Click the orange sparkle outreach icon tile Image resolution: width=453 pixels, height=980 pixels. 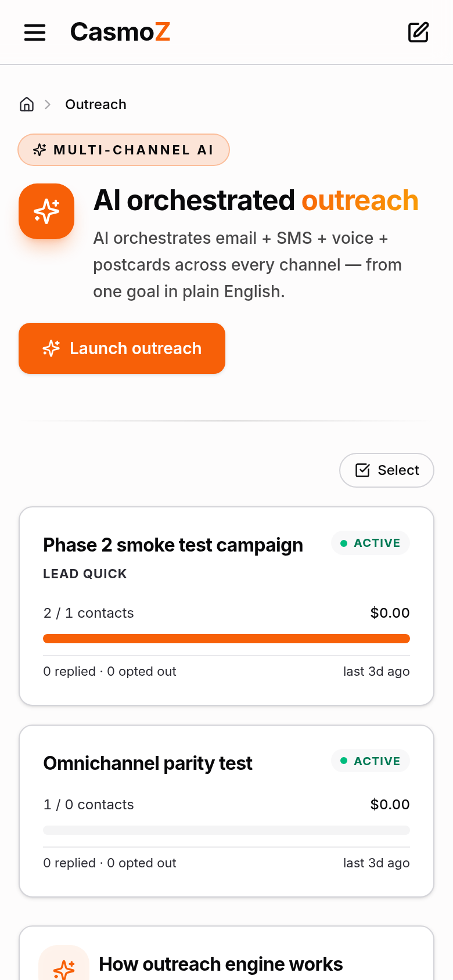click(46, 211)
